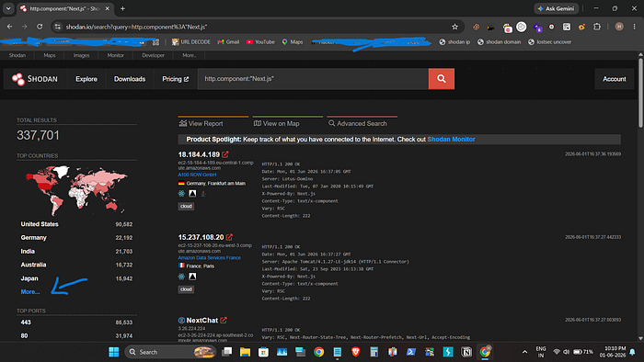Image resolution: width=644 pixels, height=362 pixels.
Task: Open Monitor in top bar
Action: click(115, 55)
